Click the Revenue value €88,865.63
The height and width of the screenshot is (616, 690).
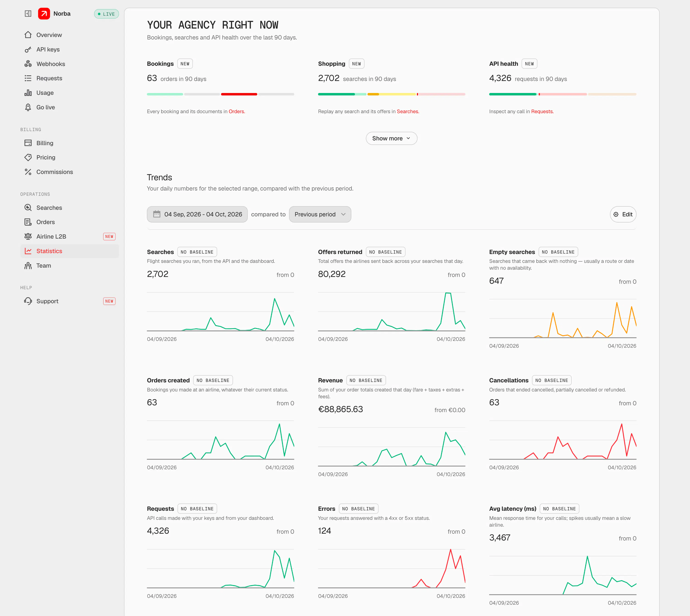point(340,409)
